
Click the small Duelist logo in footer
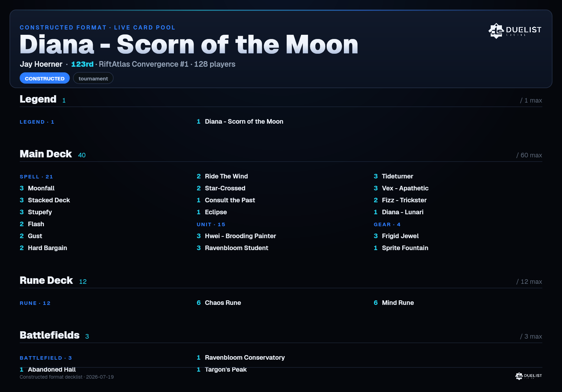point(529,376)
